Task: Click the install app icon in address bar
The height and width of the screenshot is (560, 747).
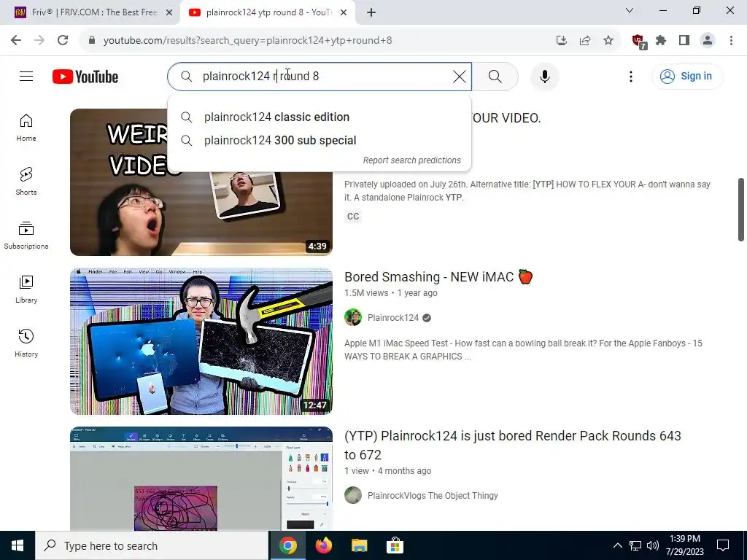Action: [562, 41]
